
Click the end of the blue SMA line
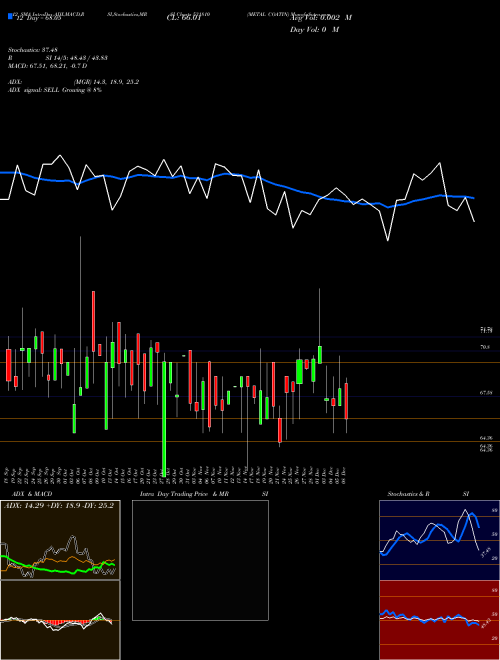[x=474, y=198]
